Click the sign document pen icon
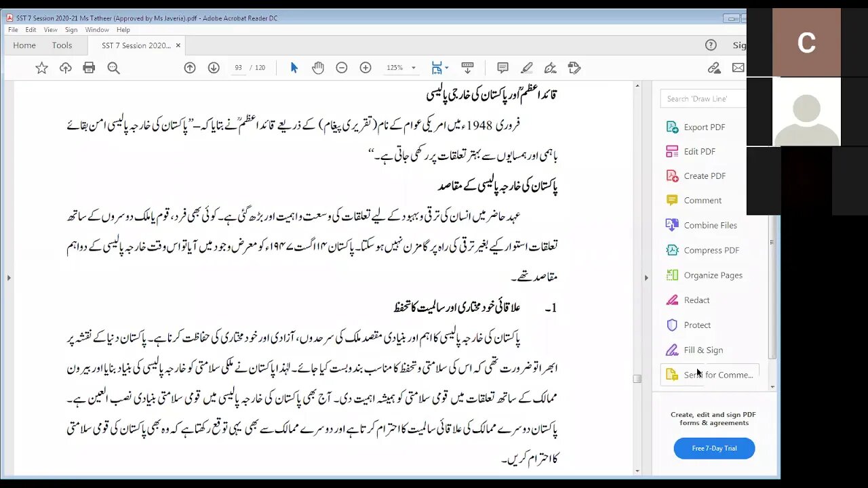Screen dimensions: 868x488 click(x=551, y=68)
